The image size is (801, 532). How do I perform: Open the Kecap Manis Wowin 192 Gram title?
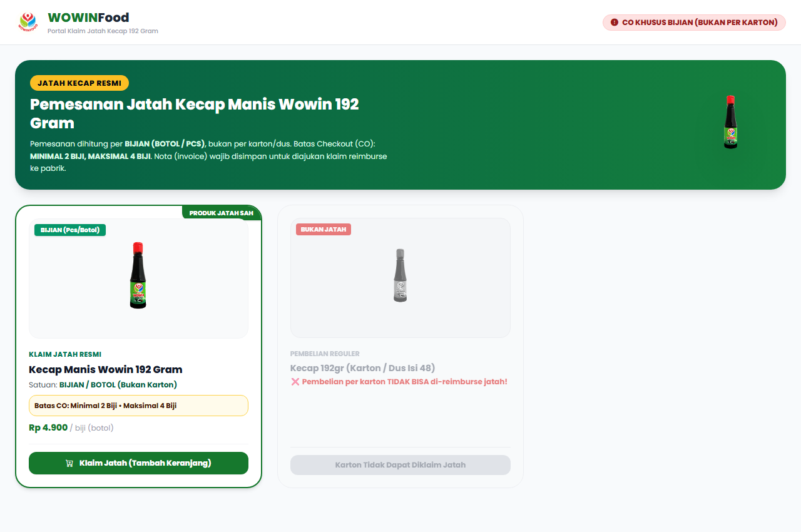[x=106, y=369]
